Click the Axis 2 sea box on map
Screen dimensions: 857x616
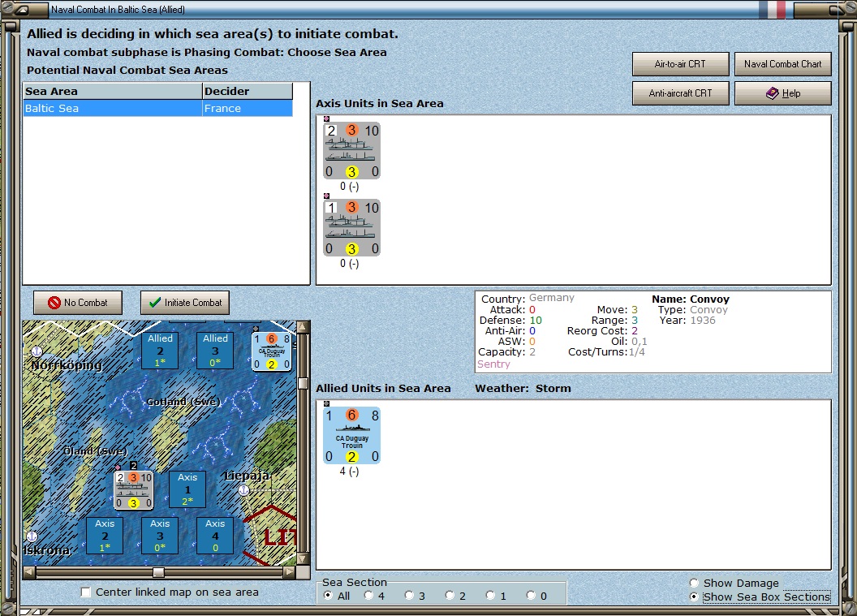[105, 535]
